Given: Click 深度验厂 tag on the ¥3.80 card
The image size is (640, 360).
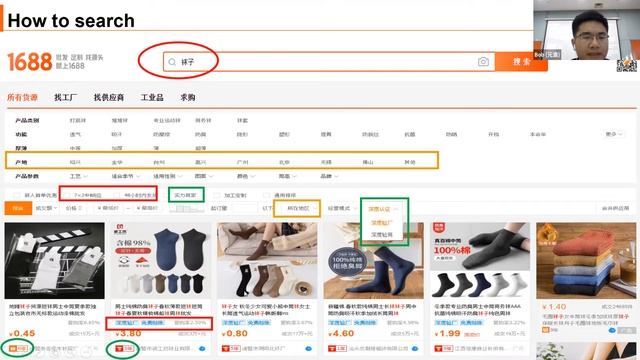Looking at the screenshot, I should point(127,323).
